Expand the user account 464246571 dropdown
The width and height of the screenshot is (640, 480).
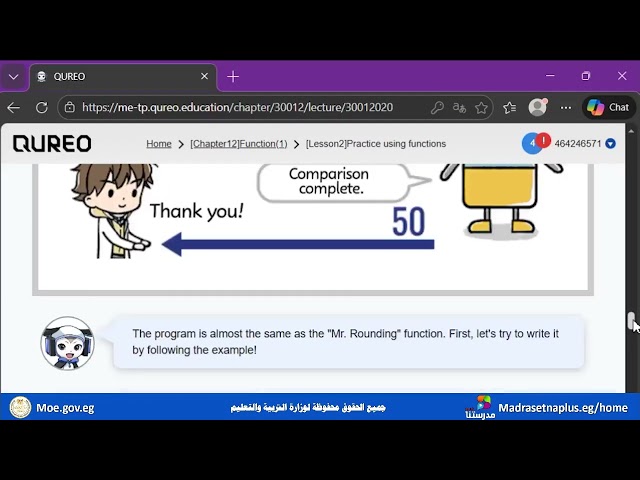(x=611, y=144)
